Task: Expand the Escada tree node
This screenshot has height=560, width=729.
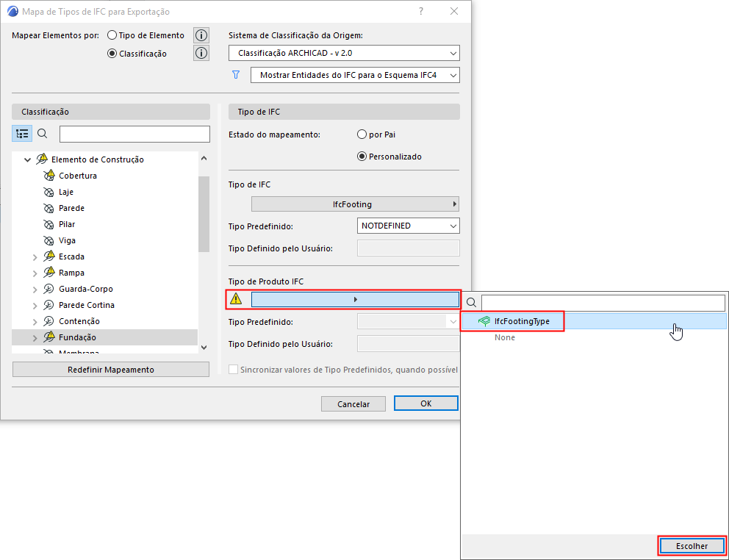Action: click(35, 256)
